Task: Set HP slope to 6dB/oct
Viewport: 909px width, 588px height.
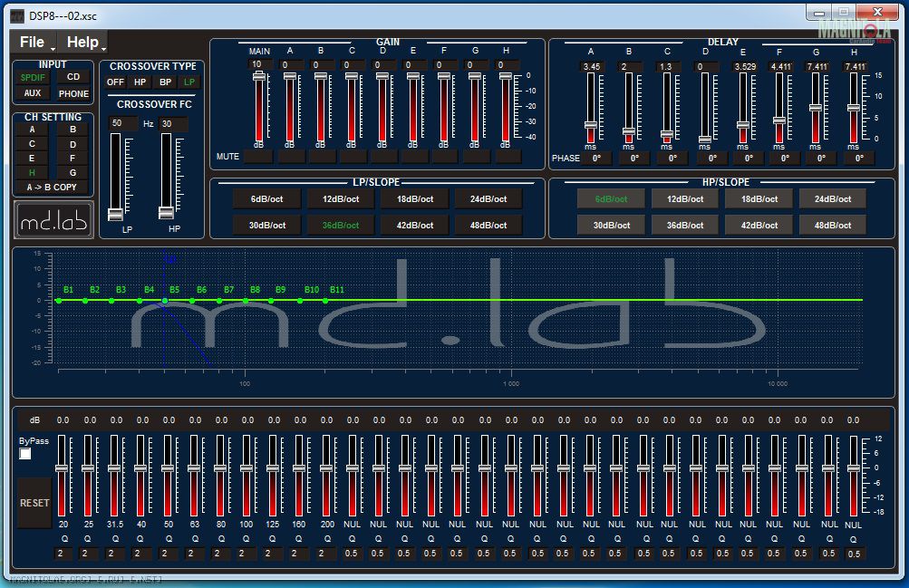Action: (x=611, y=199)
